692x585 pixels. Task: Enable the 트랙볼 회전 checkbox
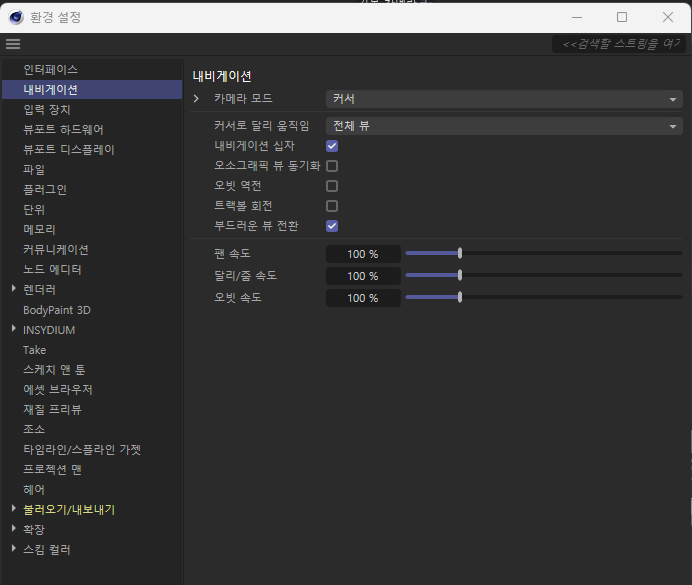coord(332,206)
